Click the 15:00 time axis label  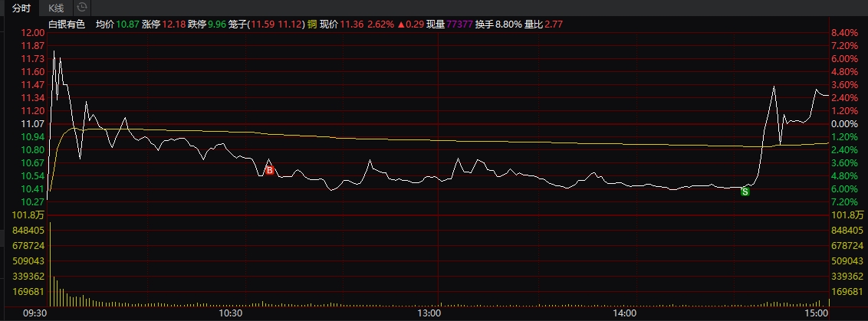click(x=817, y=313)
